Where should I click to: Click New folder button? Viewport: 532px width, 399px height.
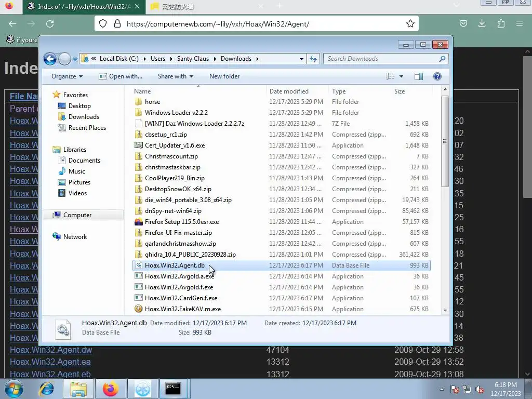tap(224, 76)
